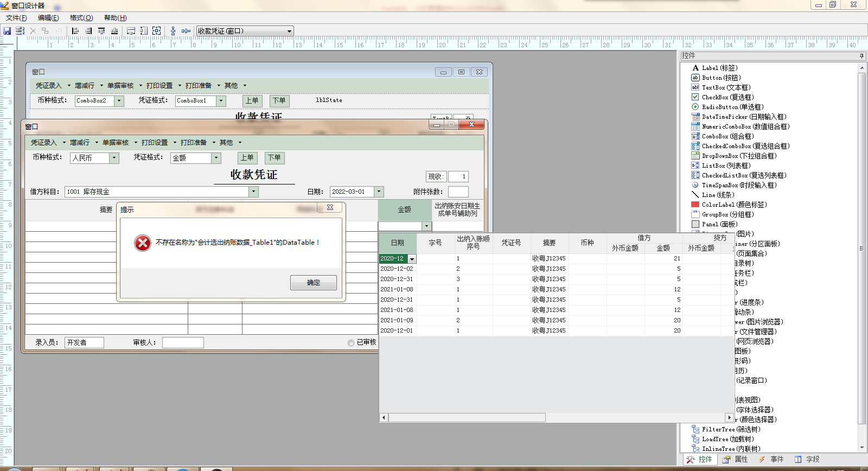The image size is (868, 471).
Task: Select the Panel (面板) control icon
Action: point(695,224)
